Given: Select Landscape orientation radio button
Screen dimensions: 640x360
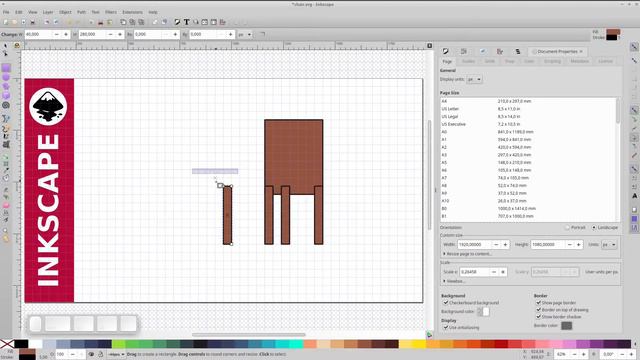Looking at the screenshot, I should pyautogui.click(x=594, y=227).
